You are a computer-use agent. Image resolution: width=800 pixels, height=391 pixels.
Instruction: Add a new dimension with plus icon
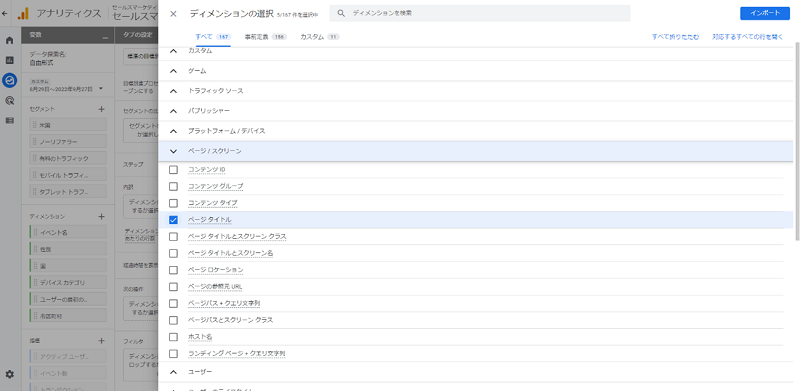pyautogui.click(x=101, y=216)
